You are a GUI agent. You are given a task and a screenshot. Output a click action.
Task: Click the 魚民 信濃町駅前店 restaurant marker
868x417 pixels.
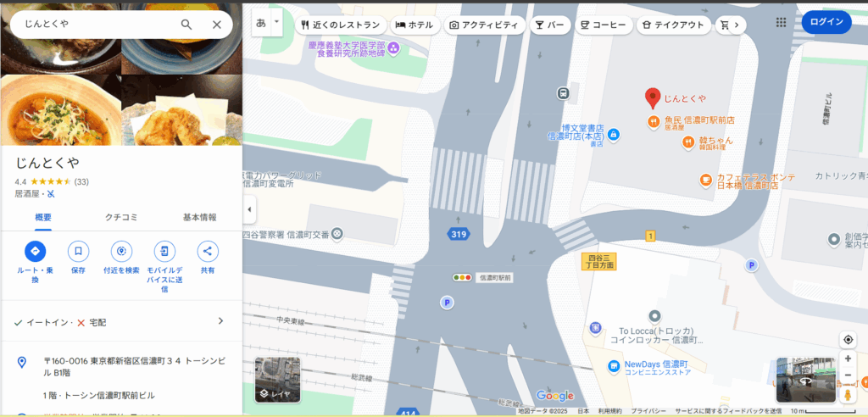(654, 120)
